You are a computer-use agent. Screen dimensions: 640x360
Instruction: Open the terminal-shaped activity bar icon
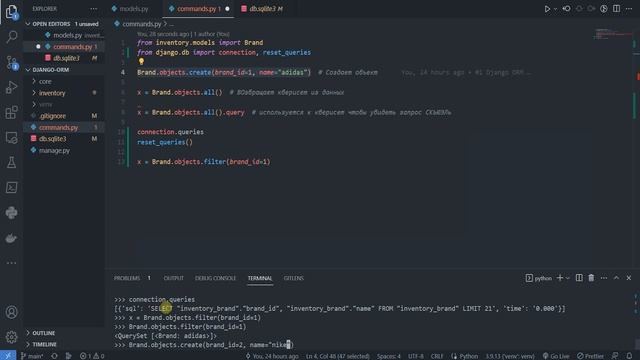click(x=11, y=187)
